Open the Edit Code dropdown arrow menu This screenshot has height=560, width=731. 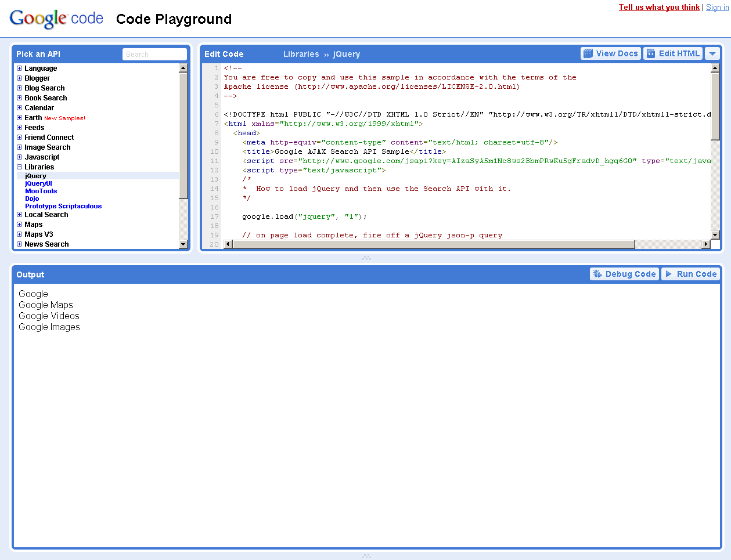pos(712,53)
